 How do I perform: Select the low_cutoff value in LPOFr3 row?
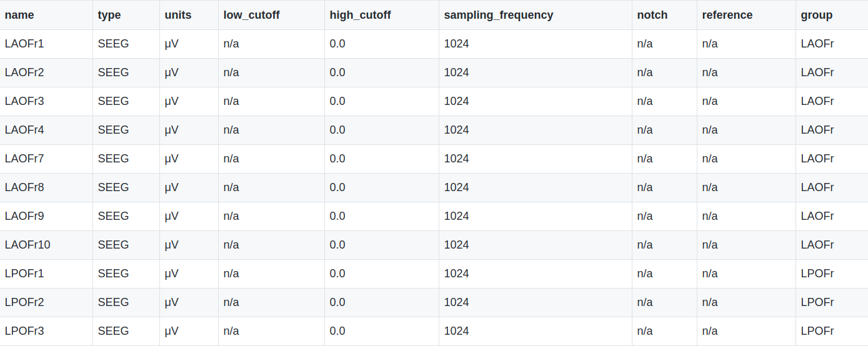click(231, 331)
